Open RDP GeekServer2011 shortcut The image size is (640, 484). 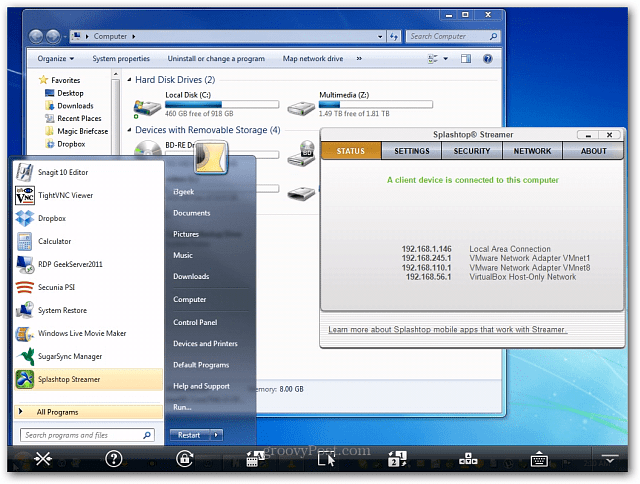[x=89, y=264]
